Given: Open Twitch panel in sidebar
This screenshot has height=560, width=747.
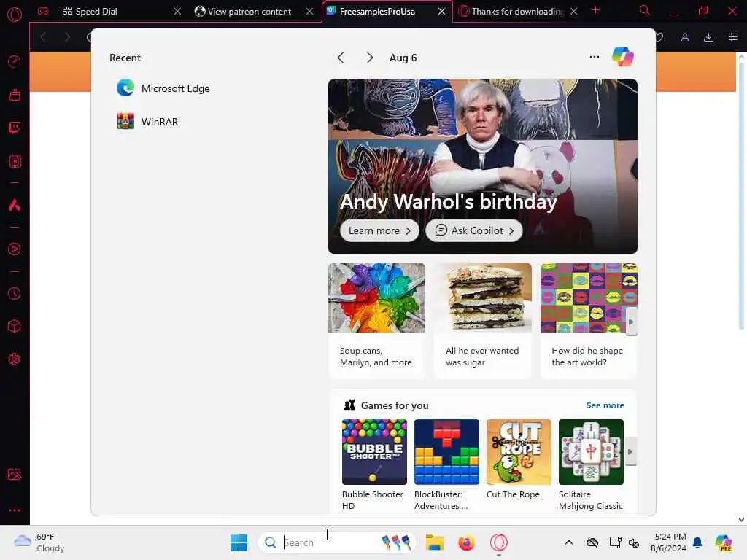Looking at the screenshot, I should click(x=15, y=128).
